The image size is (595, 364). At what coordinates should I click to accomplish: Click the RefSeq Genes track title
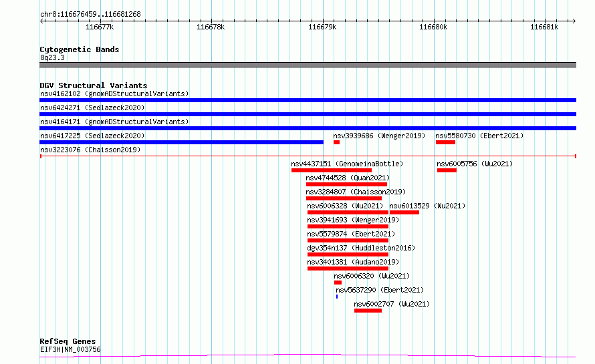(x=68, y=341)
